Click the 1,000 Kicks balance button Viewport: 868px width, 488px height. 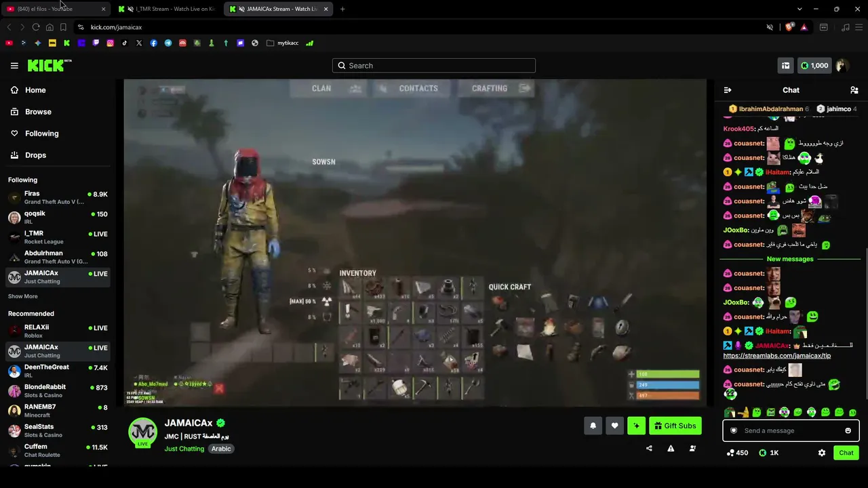pos(814,66)
